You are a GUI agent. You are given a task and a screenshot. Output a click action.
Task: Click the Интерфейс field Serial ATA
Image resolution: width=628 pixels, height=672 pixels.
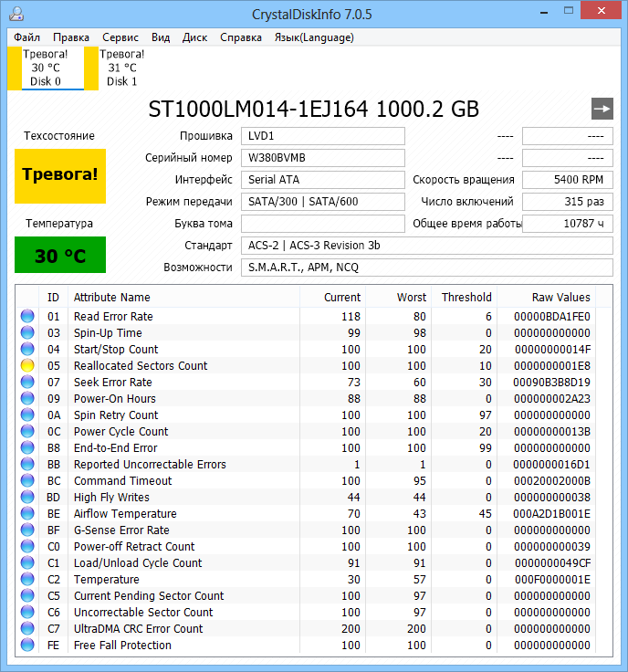[x=322, y=180]
